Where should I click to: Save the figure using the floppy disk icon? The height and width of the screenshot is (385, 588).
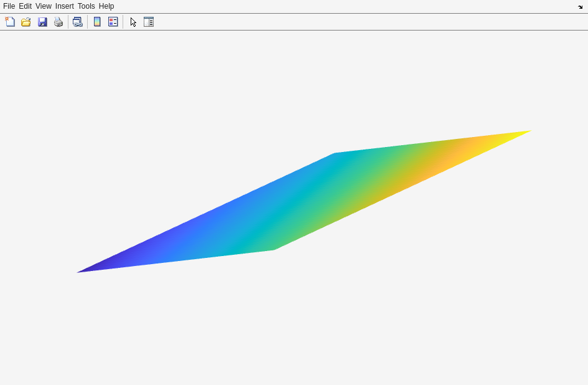point(42,22)
